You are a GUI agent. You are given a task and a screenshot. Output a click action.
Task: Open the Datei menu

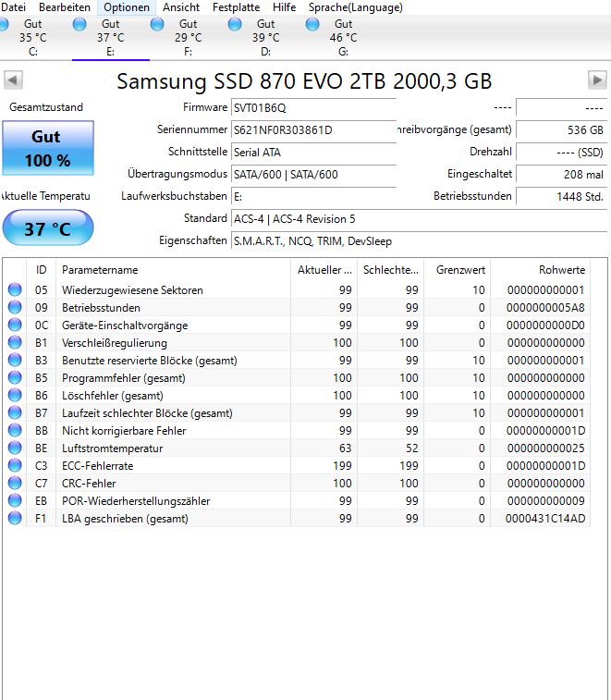[x=13, y=7]
